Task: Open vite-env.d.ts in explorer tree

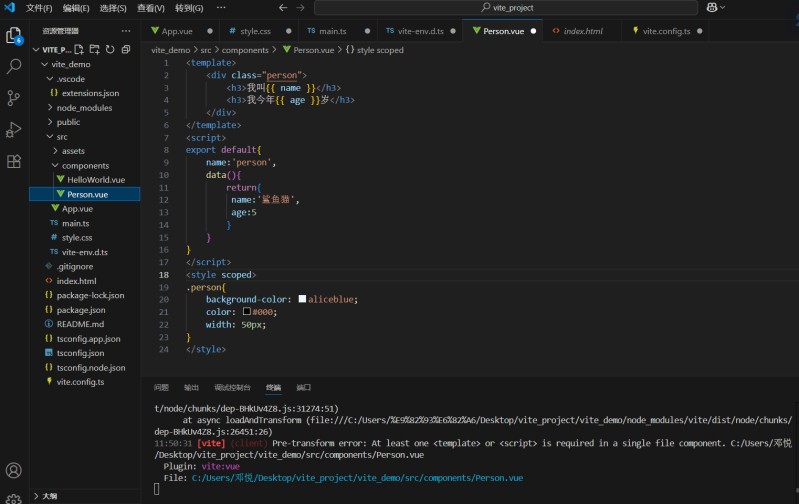Action: [85, 252]
